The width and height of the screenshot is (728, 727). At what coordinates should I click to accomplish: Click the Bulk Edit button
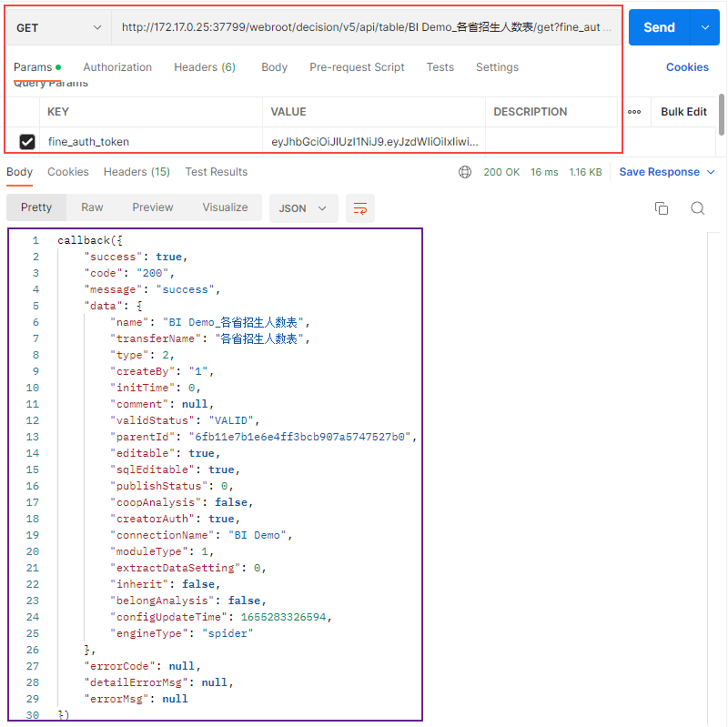683,112
